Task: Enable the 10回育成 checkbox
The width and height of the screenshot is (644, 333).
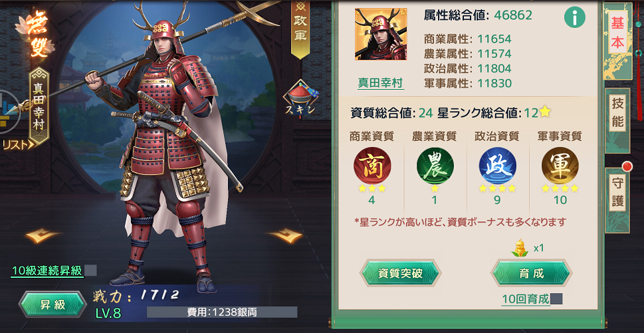Action: click(x=556, y=299)
